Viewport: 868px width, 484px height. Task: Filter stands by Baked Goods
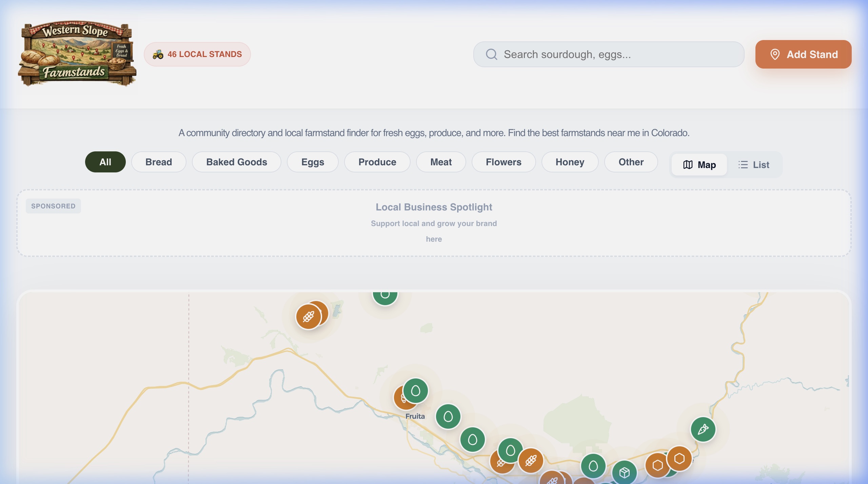tap(236, 162)
